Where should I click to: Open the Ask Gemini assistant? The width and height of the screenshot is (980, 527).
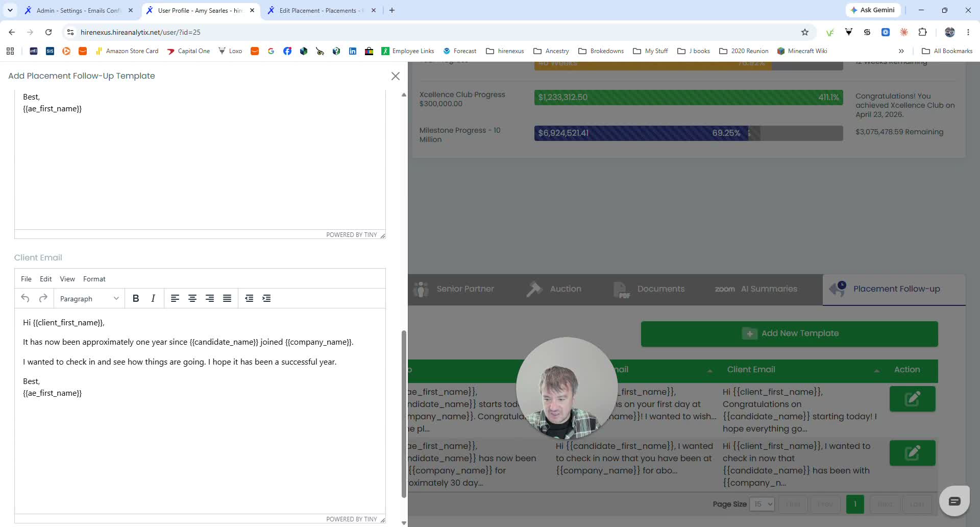point(872,10)
